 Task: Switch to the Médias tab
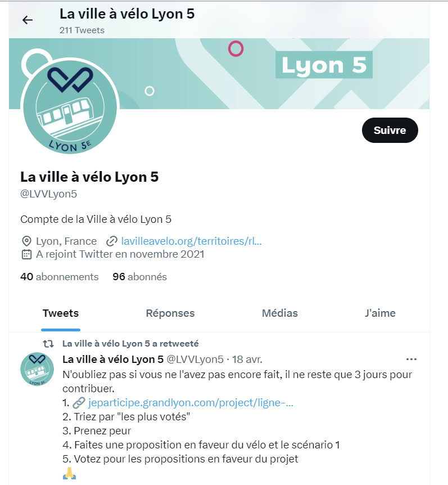pos(280,313)
